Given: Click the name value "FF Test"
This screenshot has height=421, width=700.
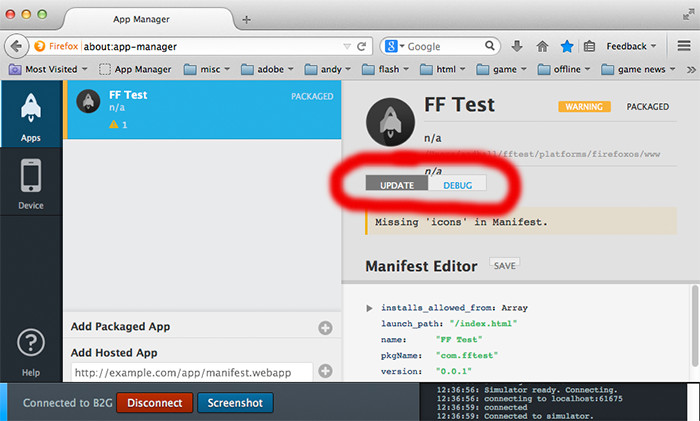Looking at the screenshot, I should coord(459,340).
